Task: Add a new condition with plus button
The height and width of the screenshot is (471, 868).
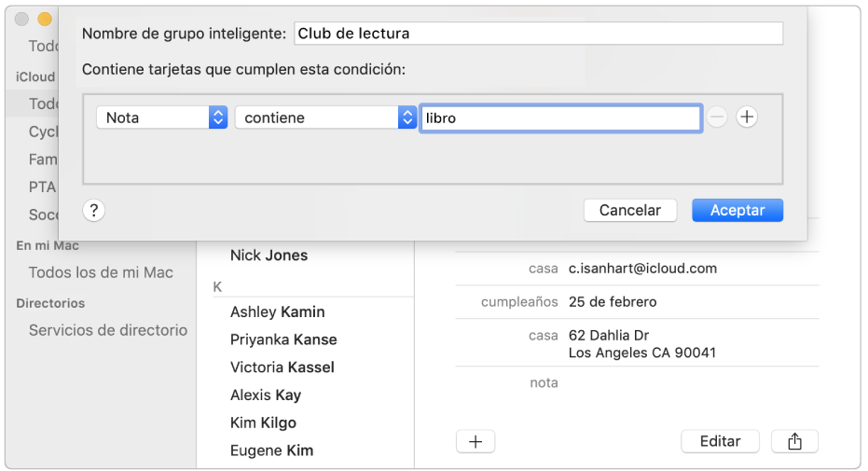Action: click(747, 118)
